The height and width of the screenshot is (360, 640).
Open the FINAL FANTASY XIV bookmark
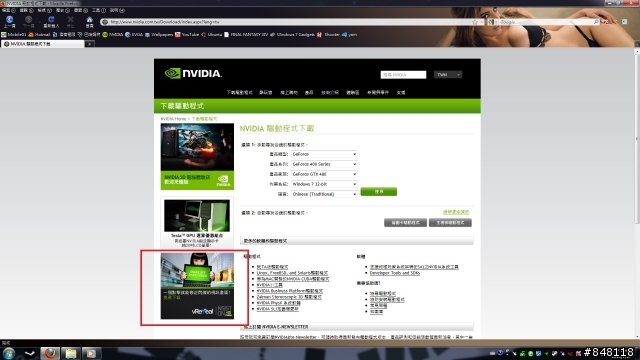(246, 35)
